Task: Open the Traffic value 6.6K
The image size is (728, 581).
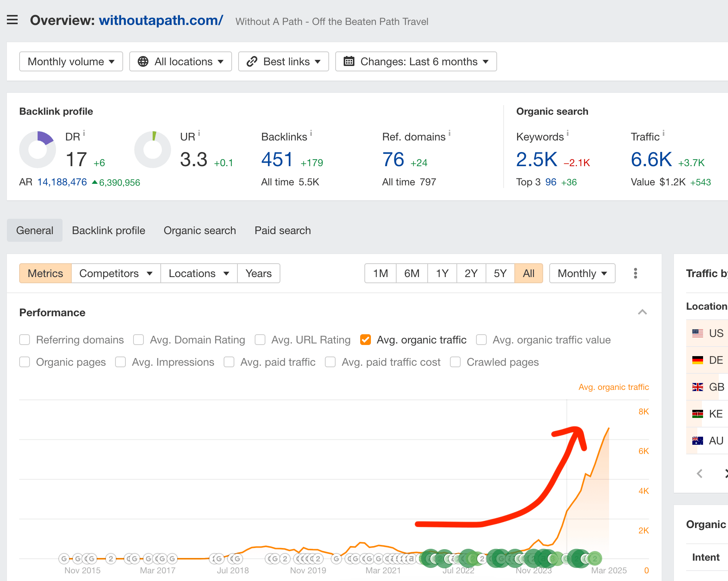Action: click(651, 159)
